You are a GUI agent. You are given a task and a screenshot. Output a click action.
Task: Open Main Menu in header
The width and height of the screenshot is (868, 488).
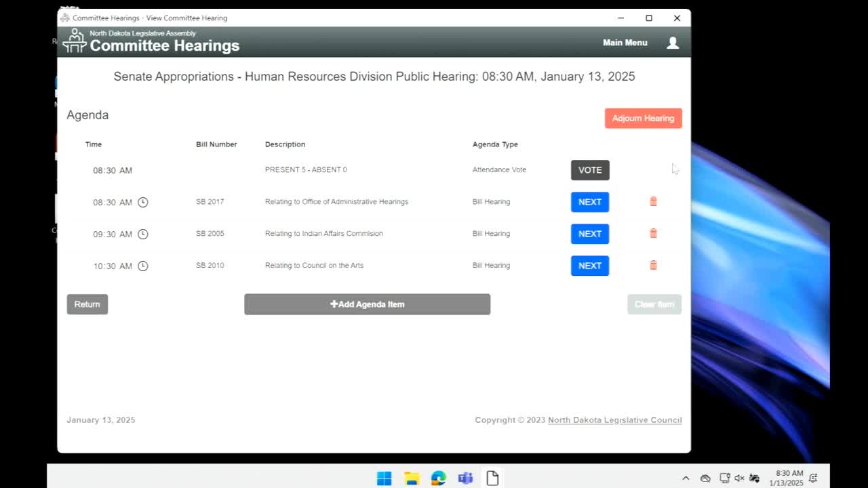[625, 43]
